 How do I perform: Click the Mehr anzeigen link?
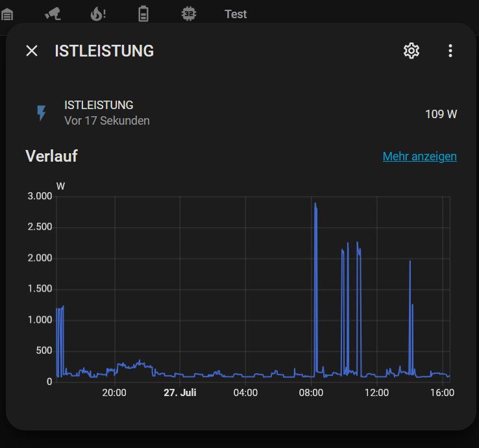tap(420, 156)
